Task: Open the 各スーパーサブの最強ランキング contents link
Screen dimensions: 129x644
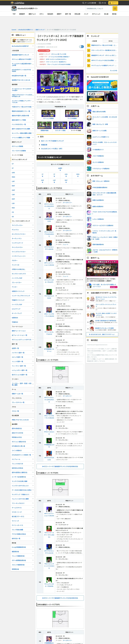Action: (x=52, y=141)
